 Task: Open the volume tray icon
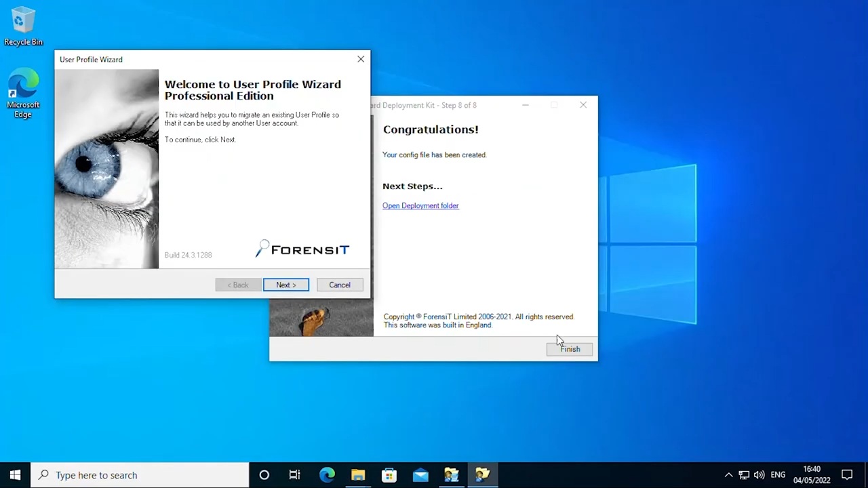coord(759,475)
